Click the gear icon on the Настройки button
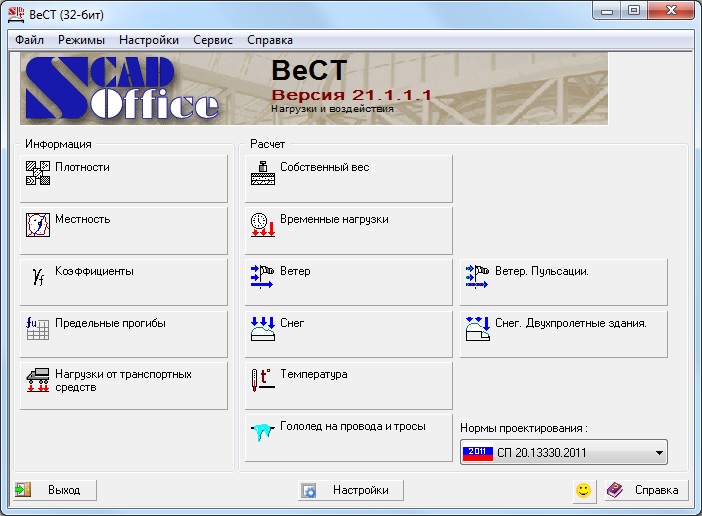Viewport: 702px width, 516px height. pos(308,490)
